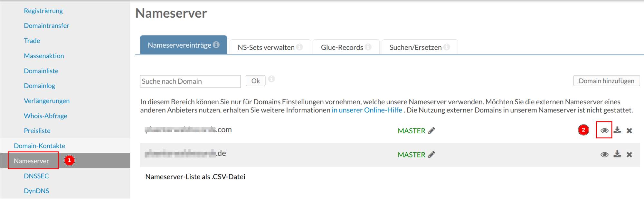
Task: Click MASTER label of .de domain
Action: point(411,155)
